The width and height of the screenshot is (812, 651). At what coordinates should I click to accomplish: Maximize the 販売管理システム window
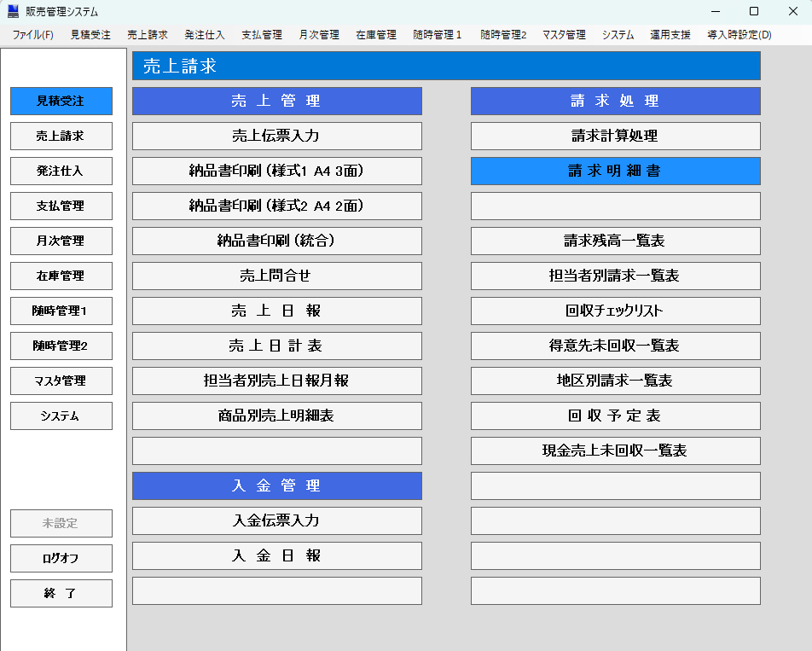[753, 12]
